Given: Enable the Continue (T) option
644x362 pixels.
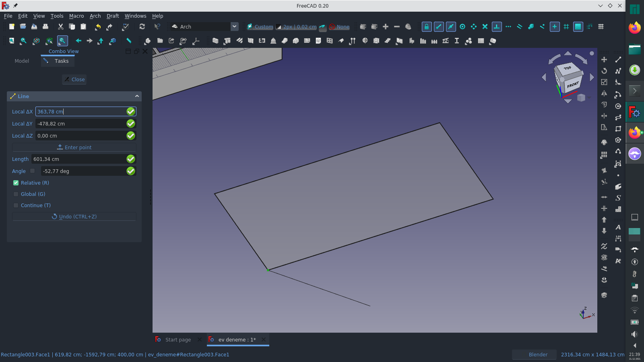Looking at the screenshot, I should click(16, 205).
